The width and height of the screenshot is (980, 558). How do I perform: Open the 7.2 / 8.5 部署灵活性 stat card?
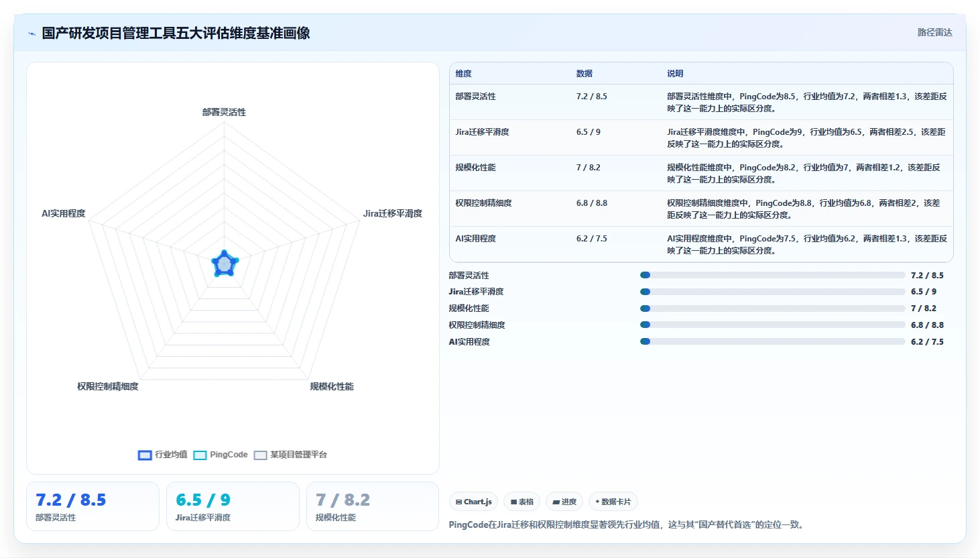93,506
